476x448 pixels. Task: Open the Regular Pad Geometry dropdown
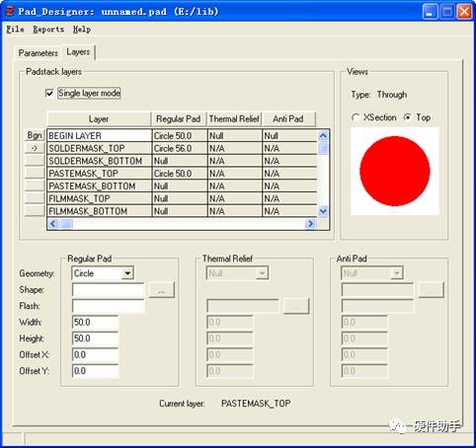127,273
